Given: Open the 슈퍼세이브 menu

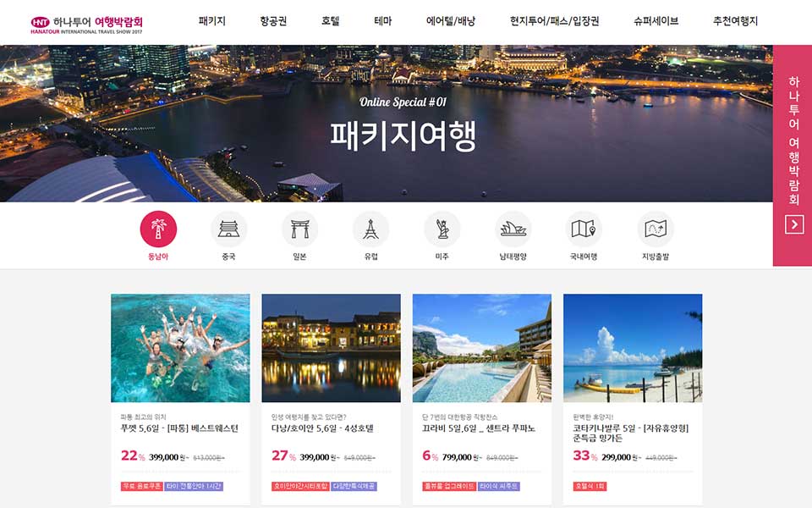Looking at the screenshot, I should pos(656,21).
